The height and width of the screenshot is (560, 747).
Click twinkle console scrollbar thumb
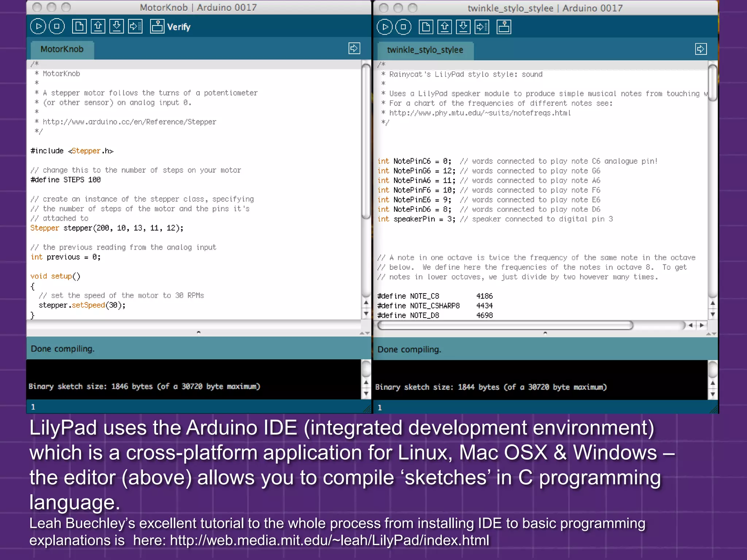pyautogui.click(x=713, y=369)
